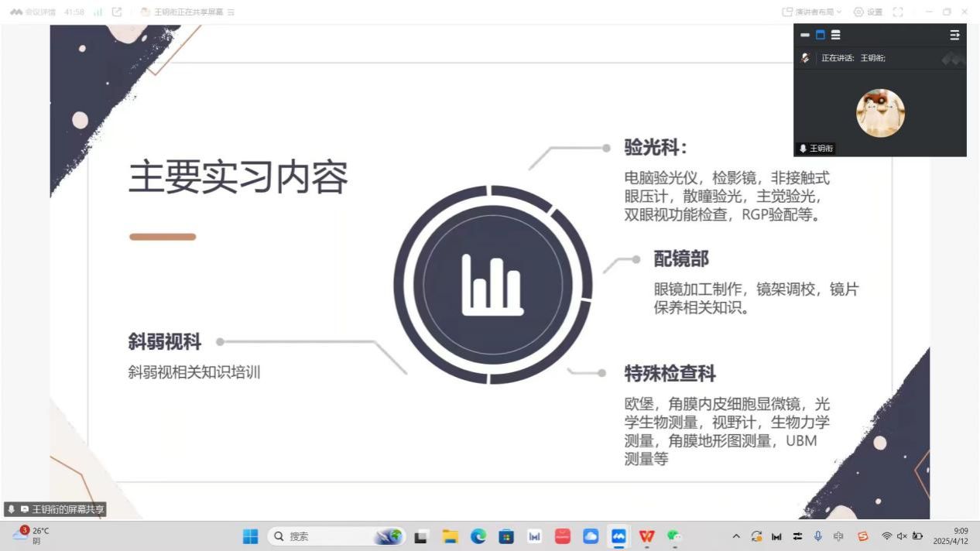Collapse the participant video side panel
The image size is (980, 551).
(x=954, y=35)
